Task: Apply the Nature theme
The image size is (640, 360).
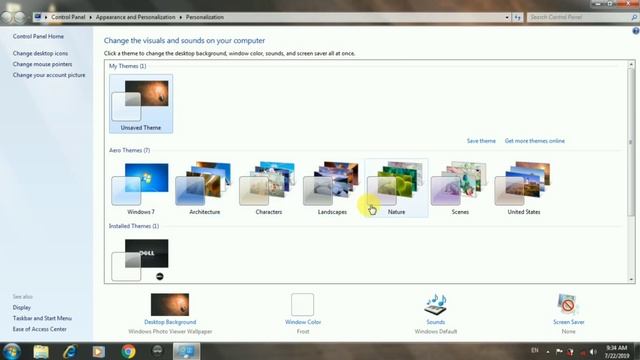Action: point(396,188)
